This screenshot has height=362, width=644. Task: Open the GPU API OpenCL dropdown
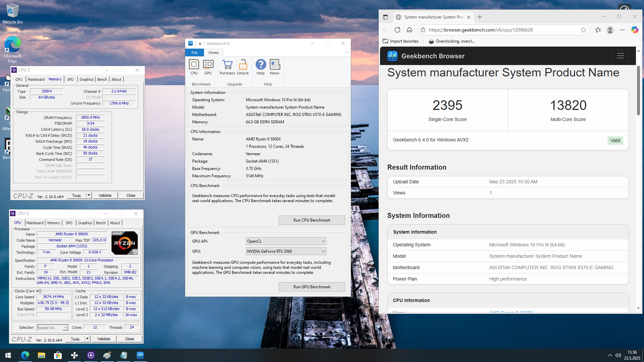[x=286, y=241]
